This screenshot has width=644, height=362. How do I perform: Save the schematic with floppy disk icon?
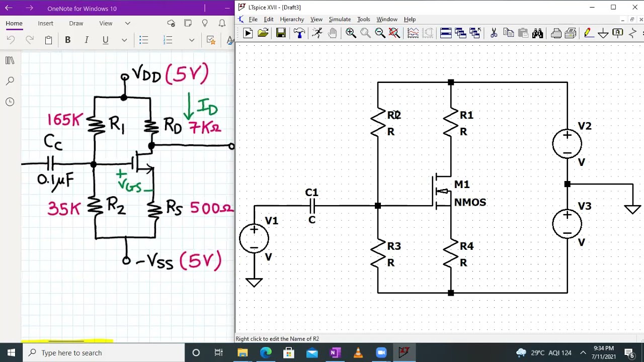(281, 33)
